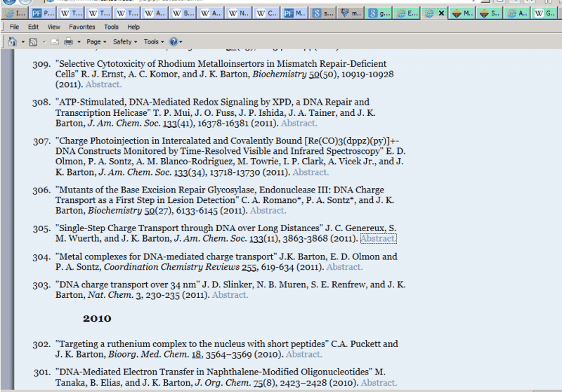Click the RSS feeds icon
The image size is (562, 392).
click(x=33, y=42)
